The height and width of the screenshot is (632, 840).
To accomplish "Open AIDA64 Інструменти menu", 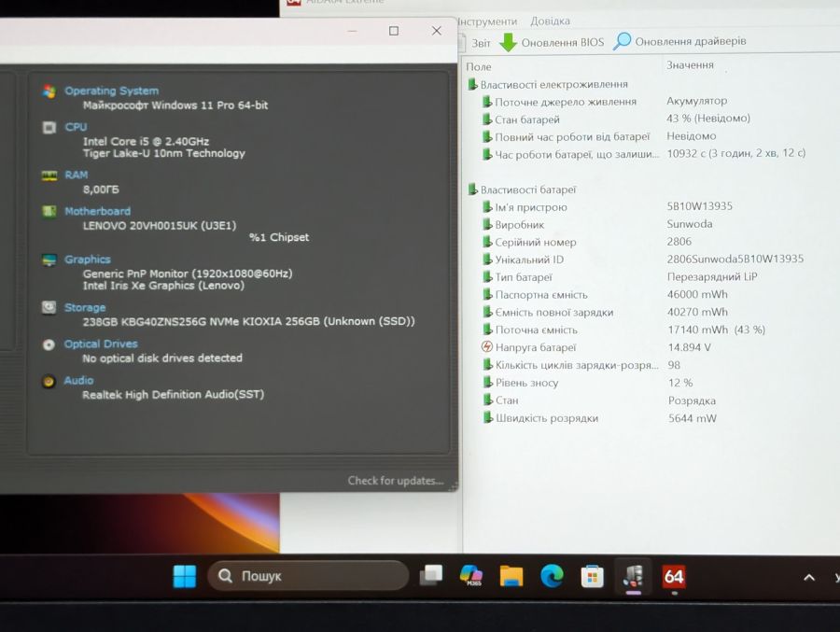I will [x=487, y=21].
